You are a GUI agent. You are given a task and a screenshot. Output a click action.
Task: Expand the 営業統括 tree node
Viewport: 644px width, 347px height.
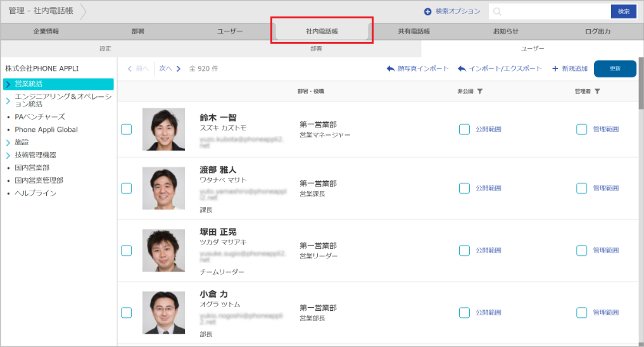tap(8, 84)
